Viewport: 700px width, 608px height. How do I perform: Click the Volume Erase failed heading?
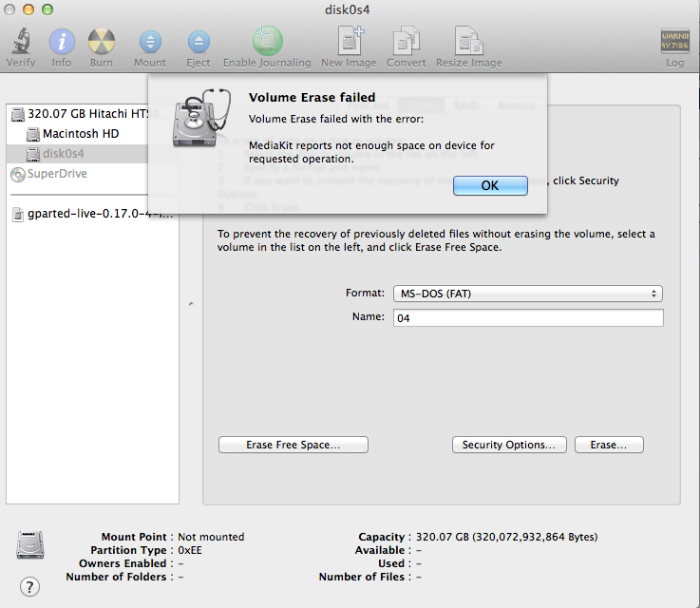click(x=312, y=97)
